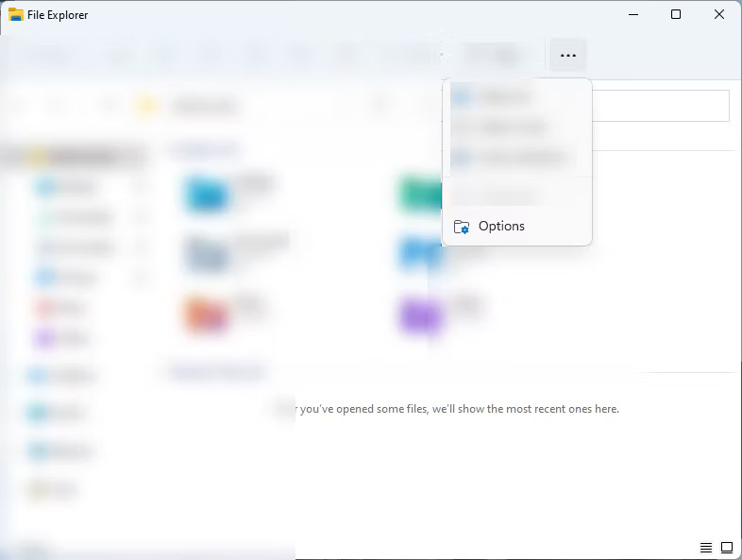Screen dimensions: 742x560
Task: Select Options from the dropdown menu
Action: pyautogui.click(x=516, y=227)
